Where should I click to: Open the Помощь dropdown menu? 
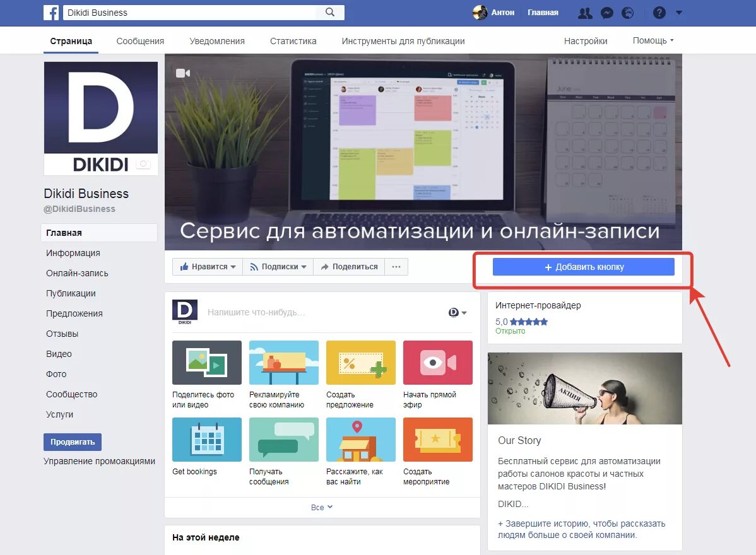click(653, 40)
